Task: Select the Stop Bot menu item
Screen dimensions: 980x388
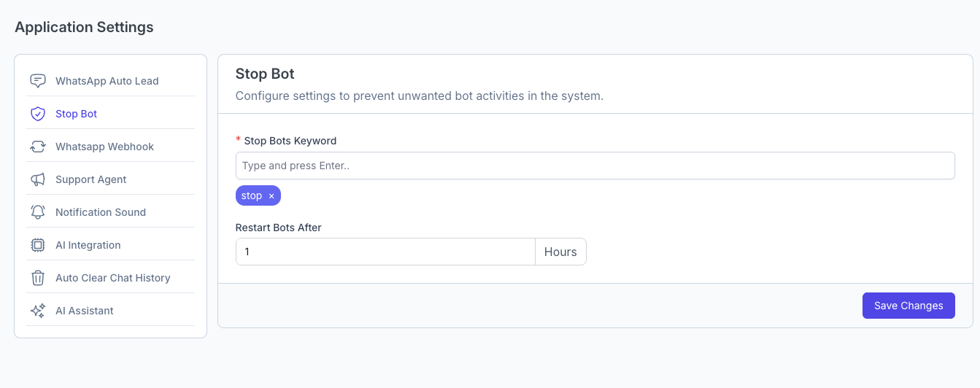Action: 77,114
